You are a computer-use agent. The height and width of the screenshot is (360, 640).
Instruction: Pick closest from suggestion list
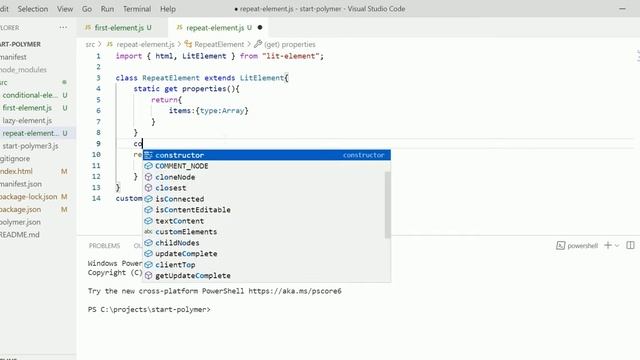(264, 188)
